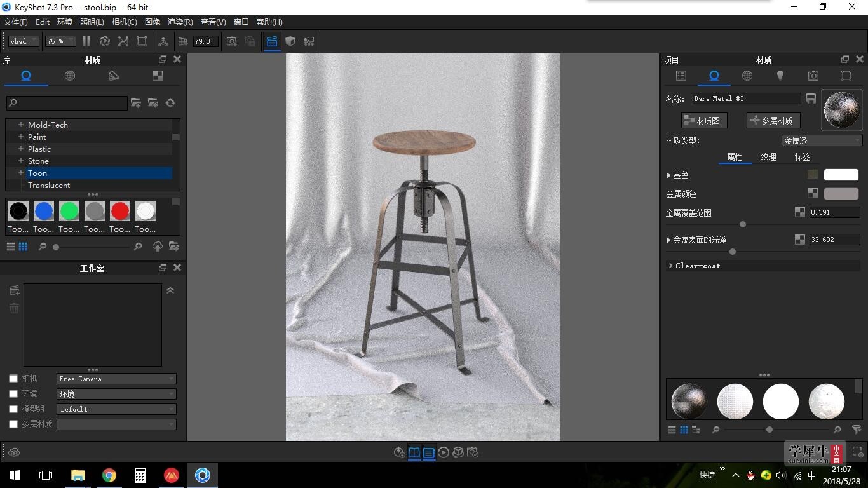Open the Edit menu
This screenshot has height=488, width=868.
43,22
